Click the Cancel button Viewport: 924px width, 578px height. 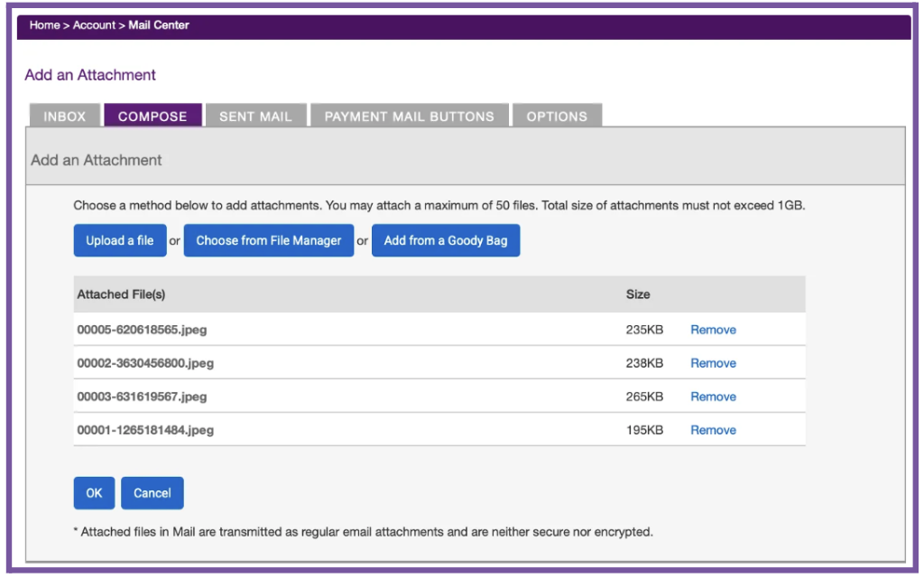pos(152,493)
